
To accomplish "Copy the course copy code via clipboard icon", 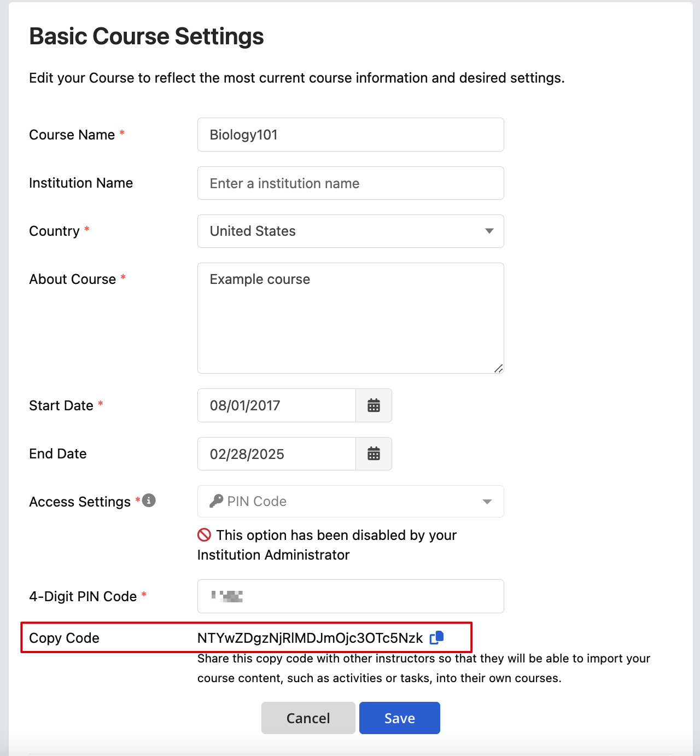I will click(436, 638).
